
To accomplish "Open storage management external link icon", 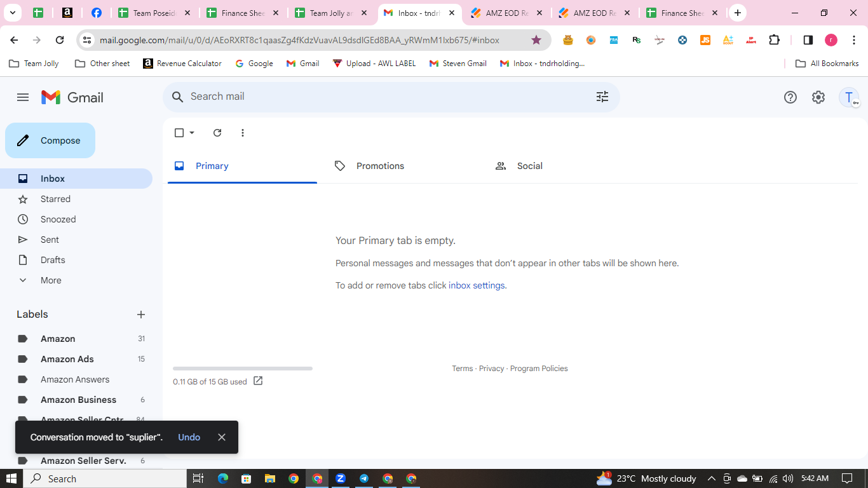I will [258, 381].
